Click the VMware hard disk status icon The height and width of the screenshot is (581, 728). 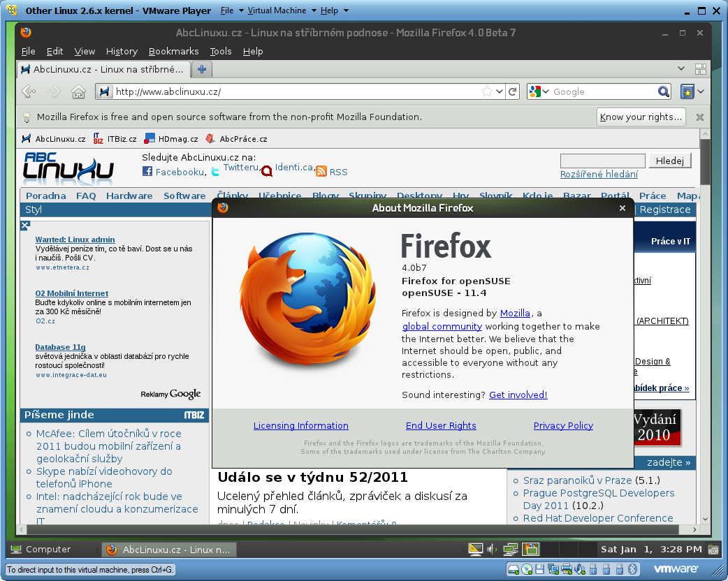pos(513,569)
